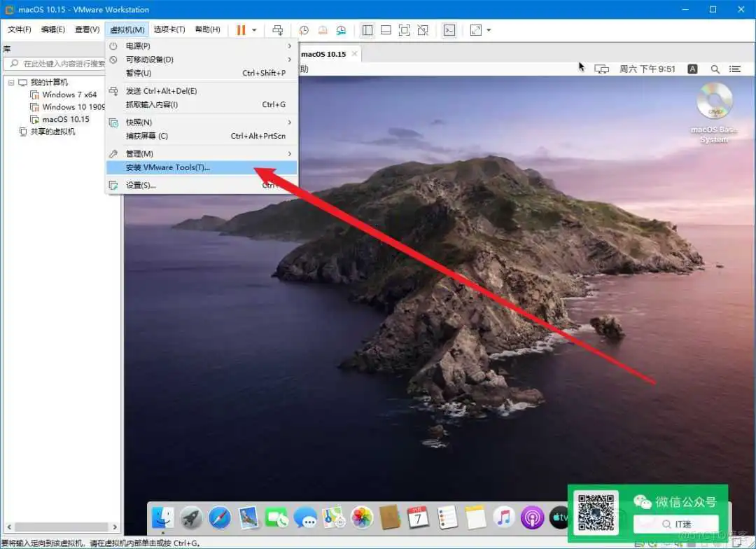
Task: Toggle the tab thumbnail bar visibility
Action: click(x=386, y=29)
